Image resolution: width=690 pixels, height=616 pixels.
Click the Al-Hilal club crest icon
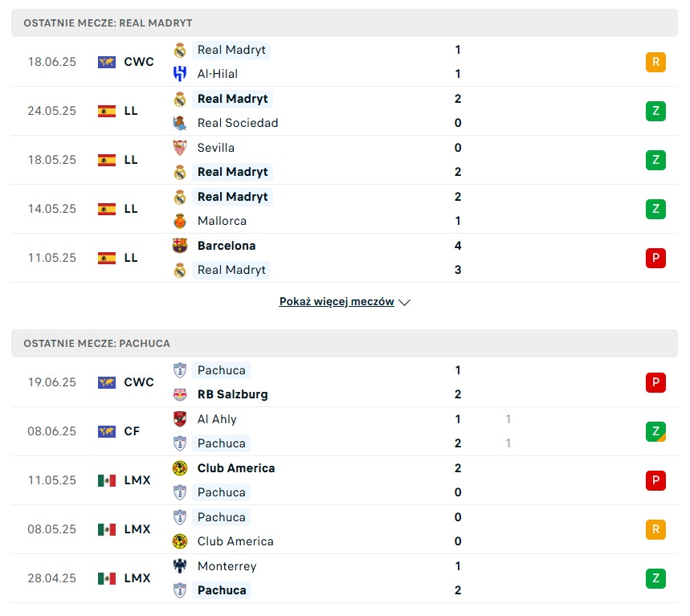point(180,74)
